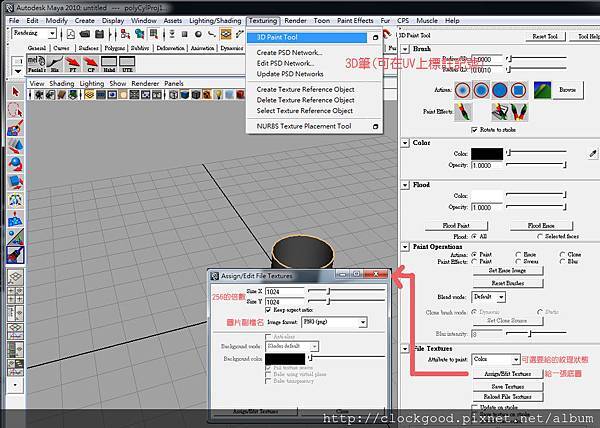Click the Hshd shelf button
This screenshot has width=600, height=428.
[109, 64]
